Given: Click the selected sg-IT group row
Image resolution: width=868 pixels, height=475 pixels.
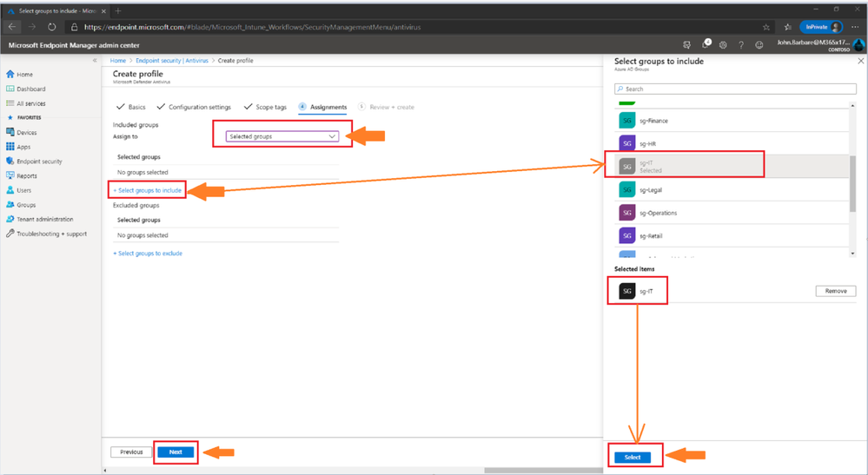Looking at the screenshot, I should coord(732,167).
